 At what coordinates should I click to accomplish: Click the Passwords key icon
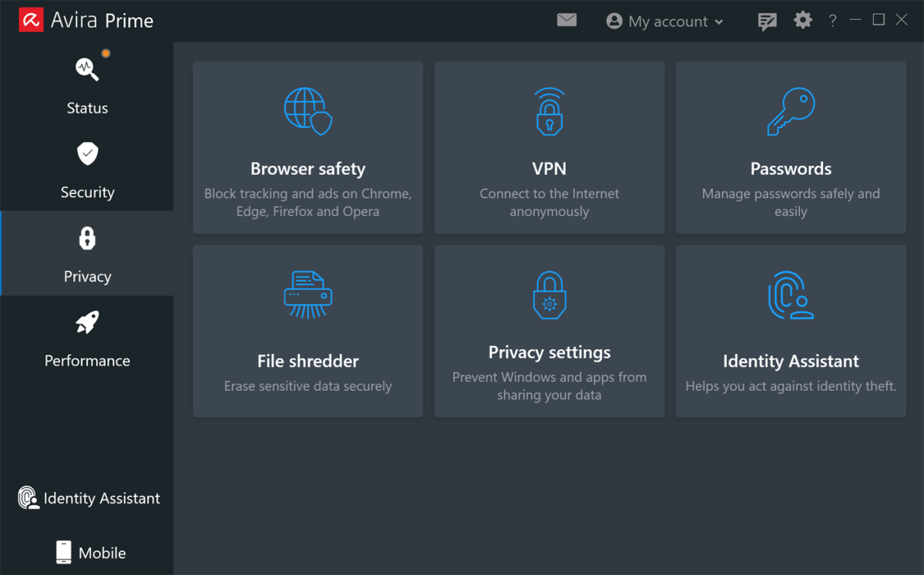point(791,111)
